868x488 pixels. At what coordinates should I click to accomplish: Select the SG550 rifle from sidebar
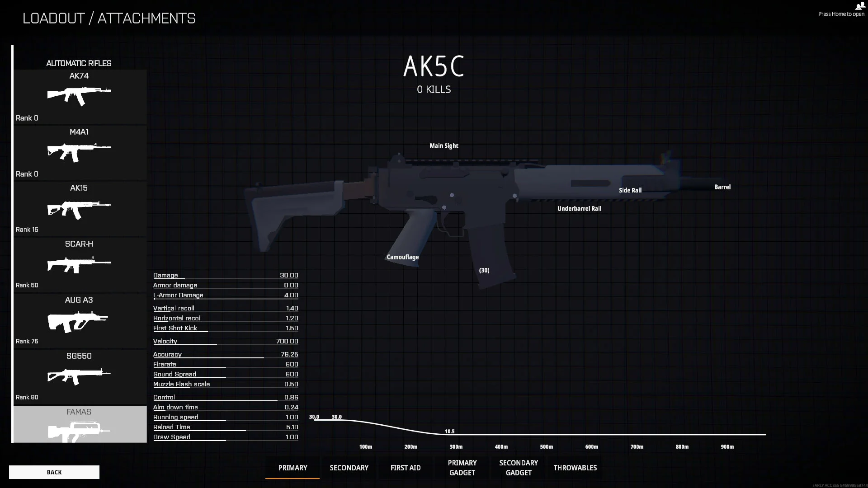(78, 376)
